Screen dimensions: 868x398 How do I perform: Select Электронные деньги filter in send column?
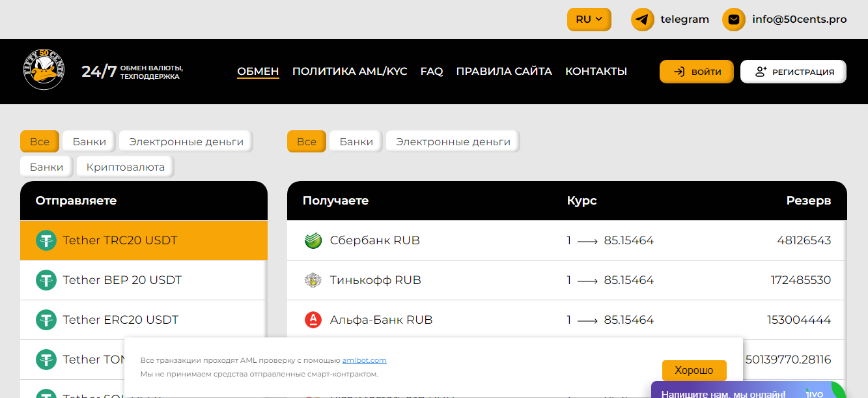coord(186,141)
